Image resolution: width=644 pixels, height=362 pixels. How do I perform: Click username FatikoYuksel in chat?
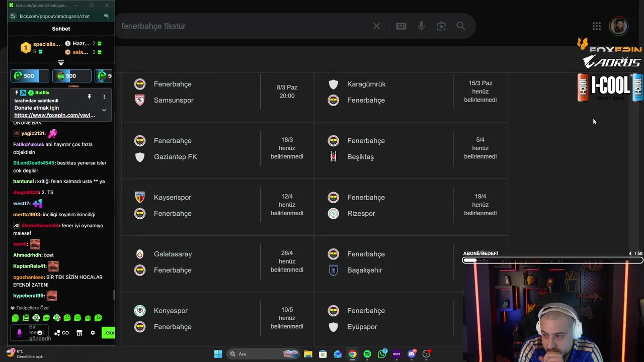click(x=28, y=144)
